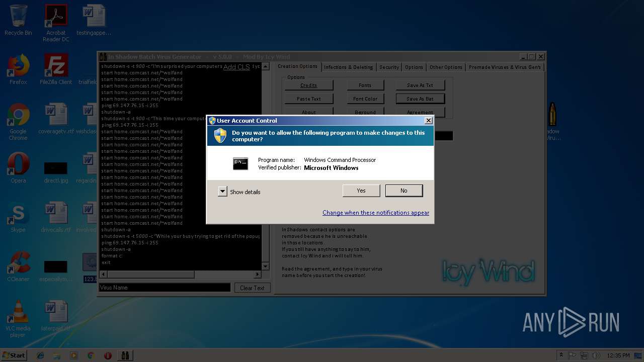
Task: Click into the Virus Name field
Action: pos(165,288)
